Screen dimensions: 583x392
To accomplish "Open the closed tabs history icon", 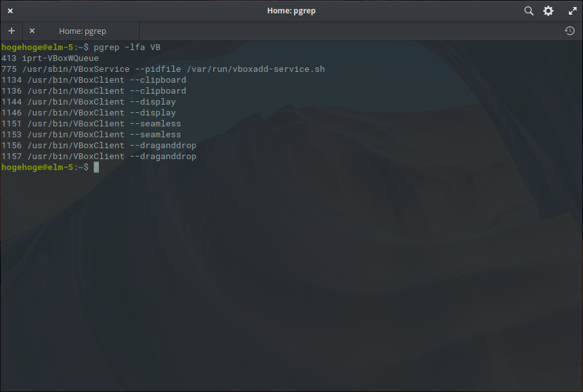I will [x=570, y=31].
